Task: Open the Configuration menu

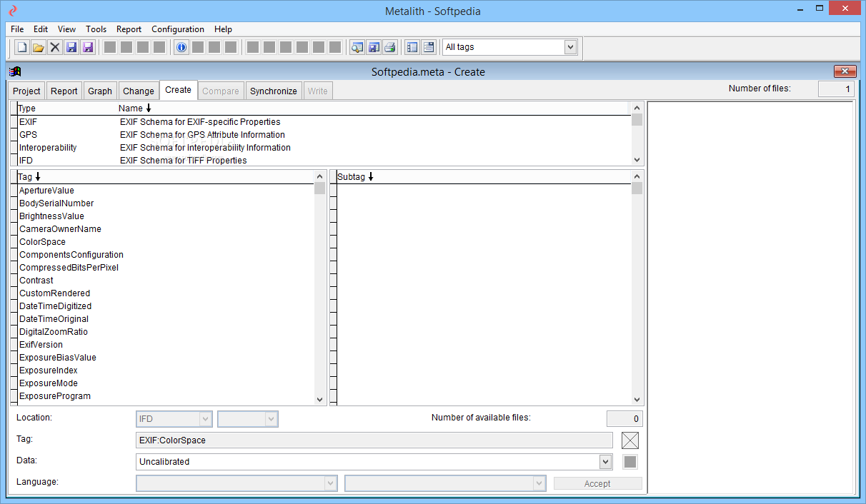Action: tap(178, 29)
